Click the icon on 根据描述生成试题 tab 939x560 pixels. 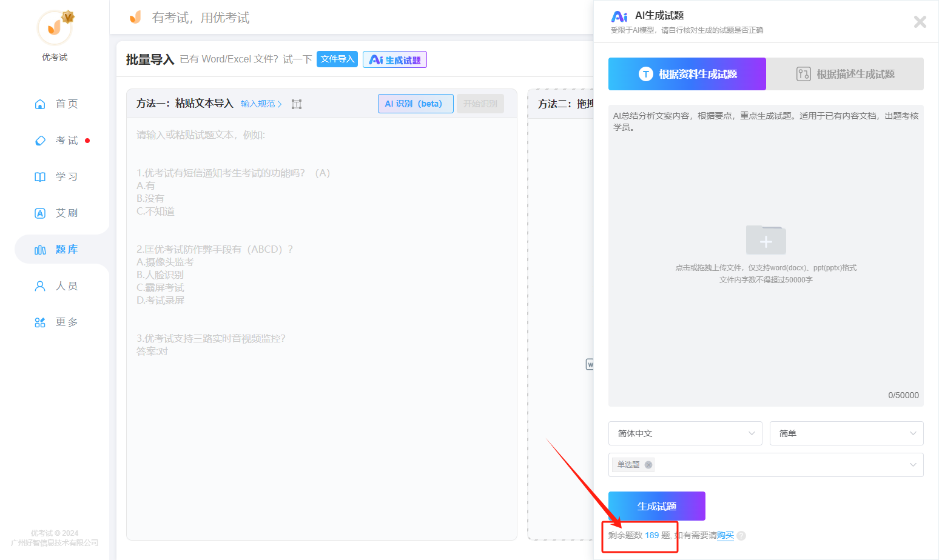(x=803, y=74)
